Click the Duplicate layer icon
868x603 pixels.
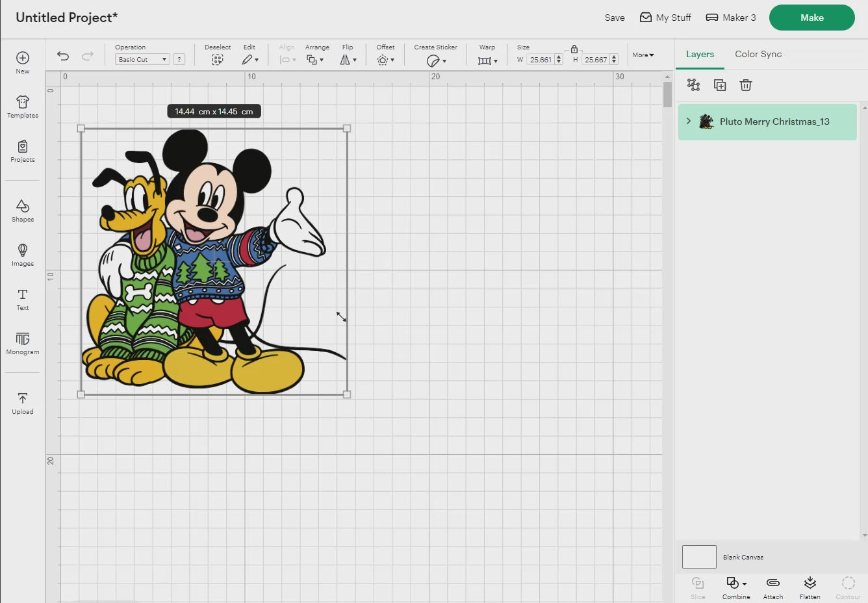720,85
